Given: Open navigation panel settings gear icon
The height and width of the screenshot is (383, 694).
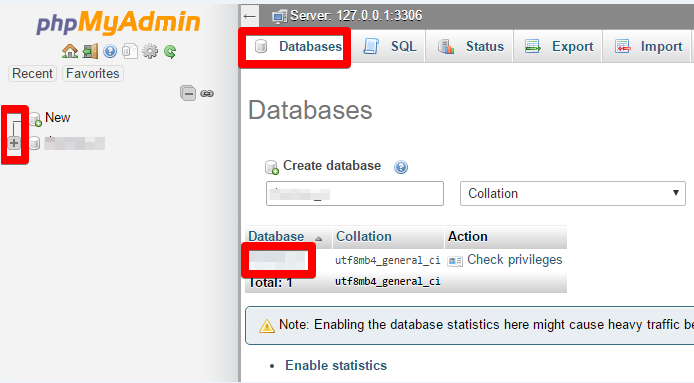Looking at the screenshot, I should coord(150,51).
